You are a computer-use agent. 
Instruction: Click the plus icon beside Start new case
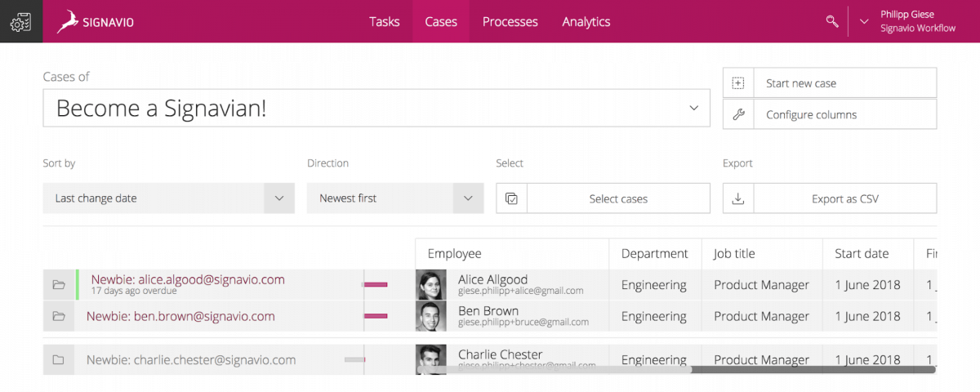tap(738, 83)
